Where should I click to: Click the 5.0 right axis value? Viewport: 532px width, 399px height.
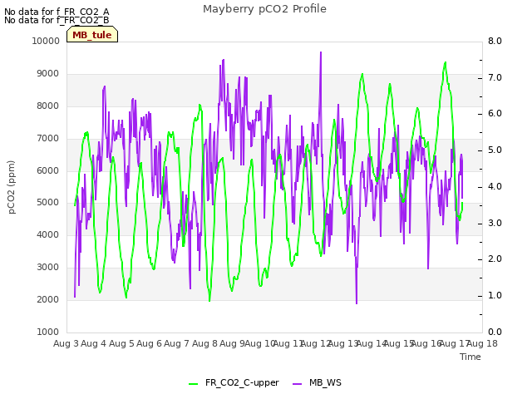click(495, 150)
